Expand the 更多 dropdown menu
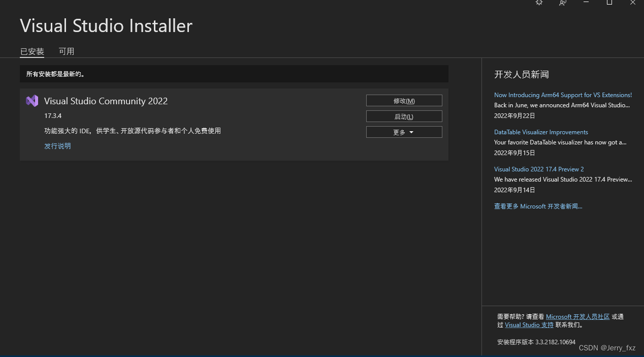The width and height of the screenshot is (644, 357). (404, 132)
